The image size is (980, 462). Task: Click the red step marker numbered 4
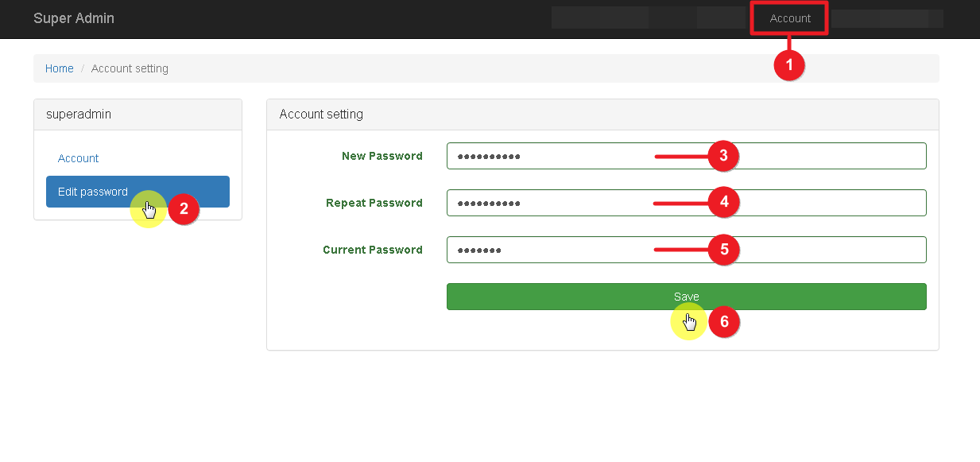tap(723, 203)
